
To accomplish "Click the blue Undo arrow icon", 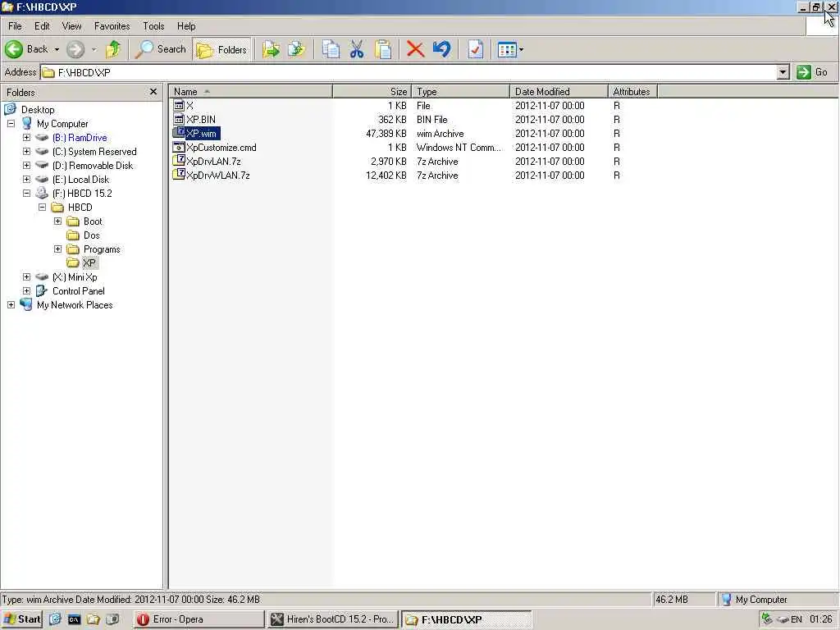I will (441, 50).
